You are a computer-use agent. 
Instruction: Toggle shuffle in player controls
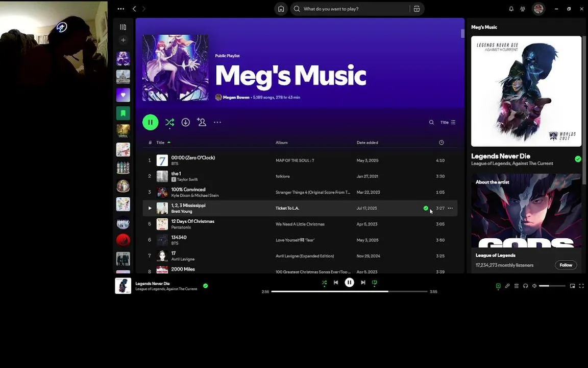(x=325, y=282)
